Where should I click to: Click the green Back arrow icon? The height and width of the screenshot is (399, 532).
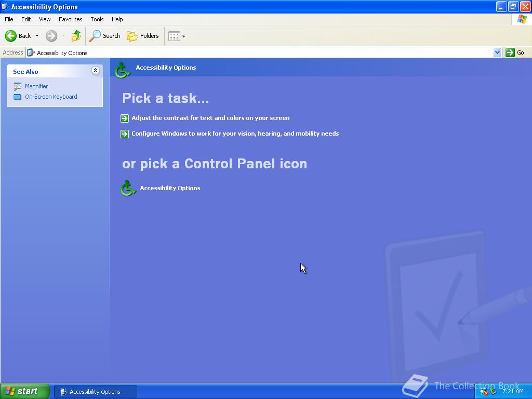(11, 36)
